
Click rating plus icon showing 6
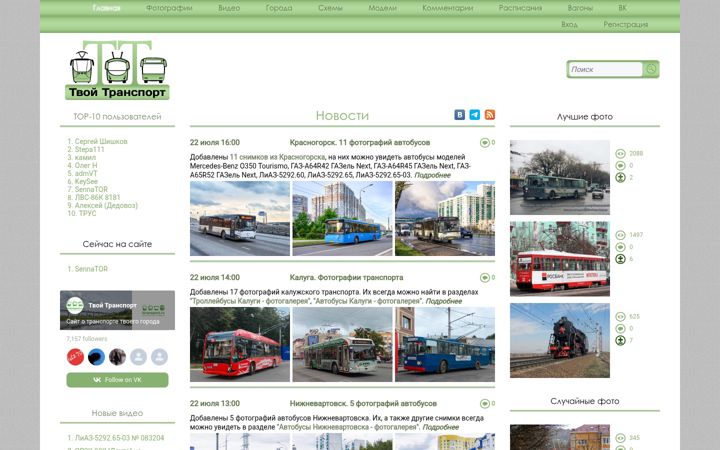tap(620, 259)
